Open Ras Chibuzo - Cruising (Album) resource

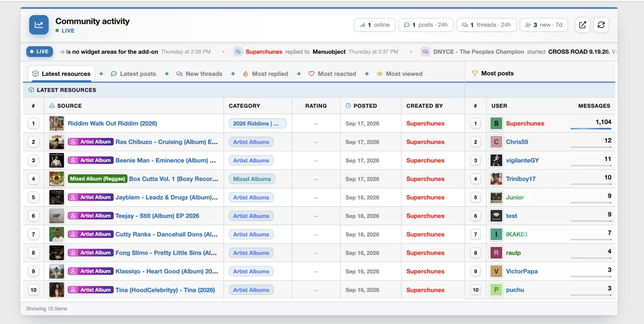coord(167,142)
